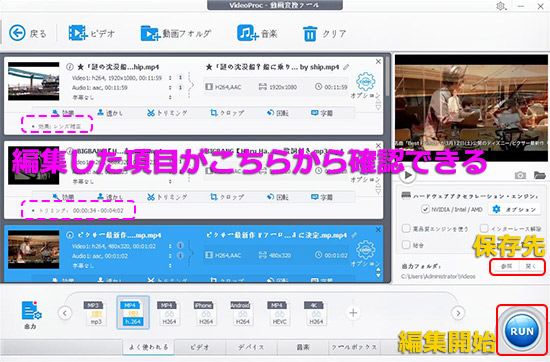Viewport: 550px width, 362px height.
Task: Toggle the NVIDIA / Intel / AMD checkbox
Action: tap(425, 209)
